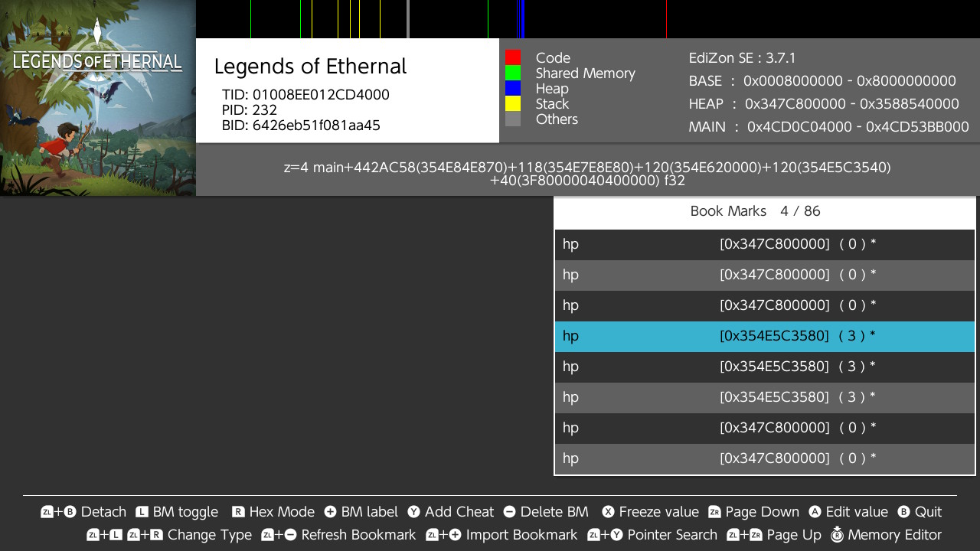Click the gray Others color swatch
Image resolution: width=980 pixels, height=551 pixels.
click(x=513, y=119)
